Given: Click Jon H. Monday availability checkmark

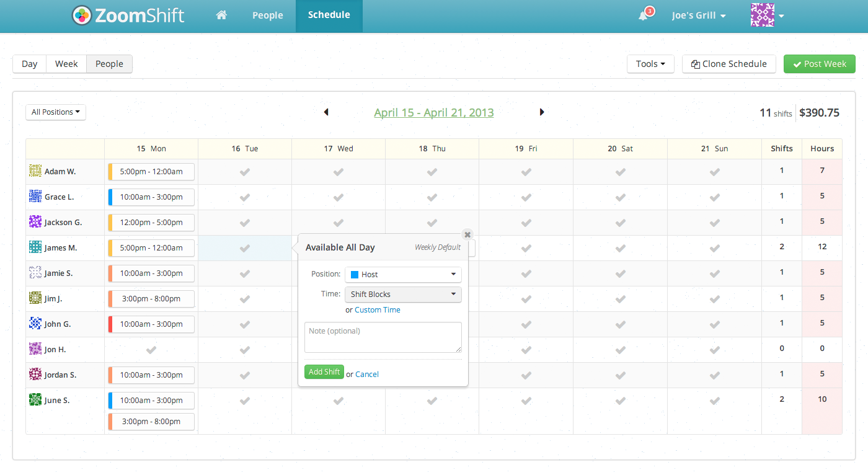Looking at the screenshot, I should pos(151,350).
